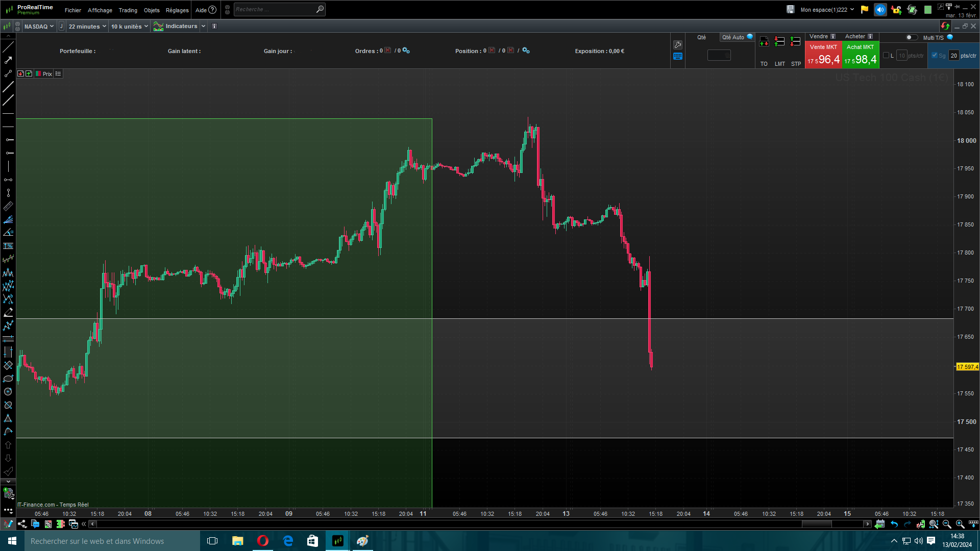Click the blue keyboard shortcut icon
The image size is (980, 551).
click(x=678, y=57)
